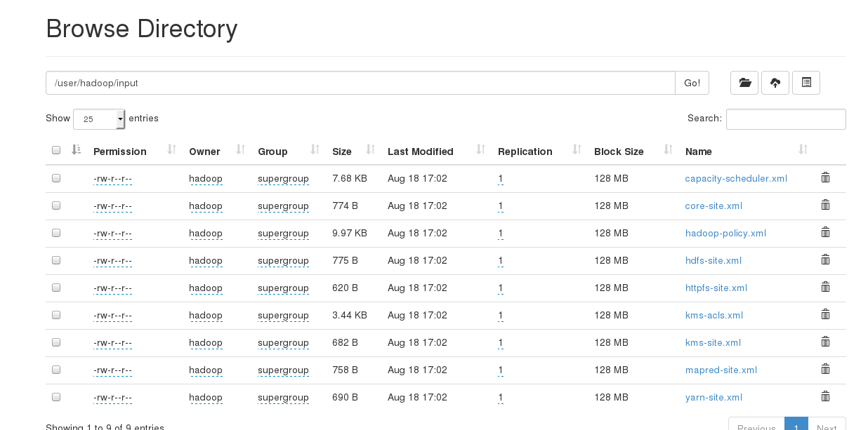Sort by Owner column arrows
This screenshot has width=868, height=430.
click(240, 149)
